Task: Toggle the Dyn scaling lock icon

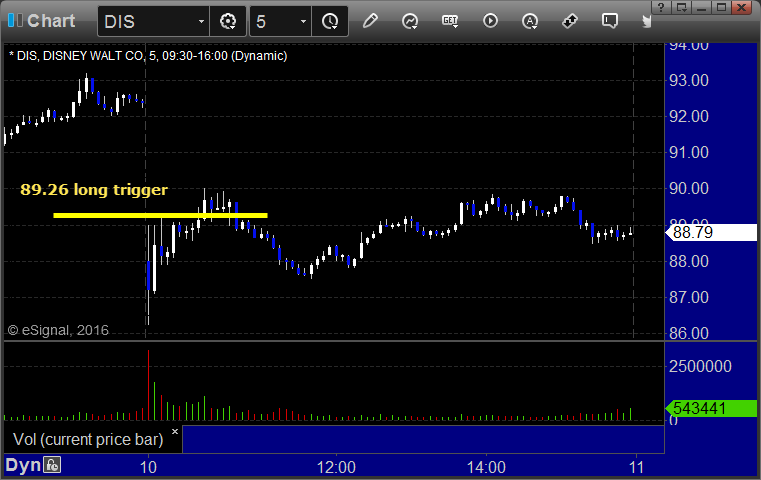Action: point(52,465)
